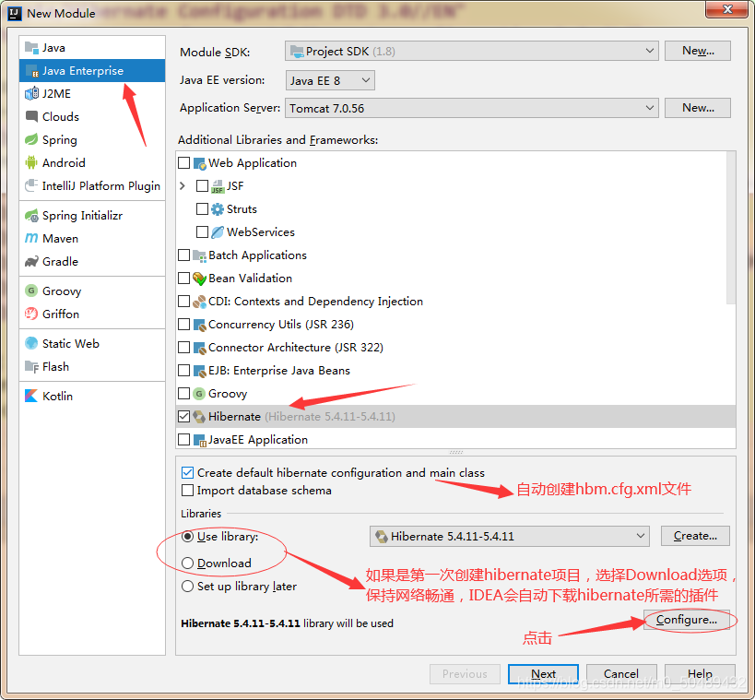Click the JavaEE Application icon
Viewport: 755px width, 700px height.
[x=199, y=440]
